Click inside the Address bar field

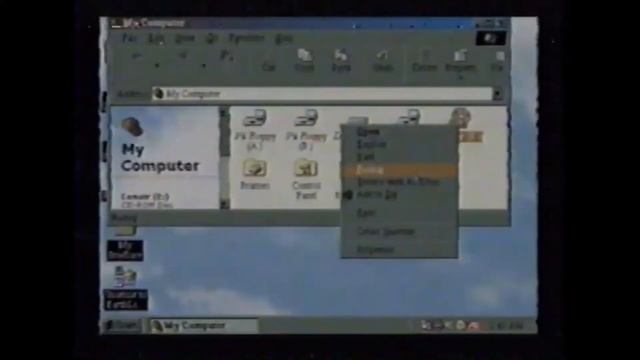pos(322,94)
